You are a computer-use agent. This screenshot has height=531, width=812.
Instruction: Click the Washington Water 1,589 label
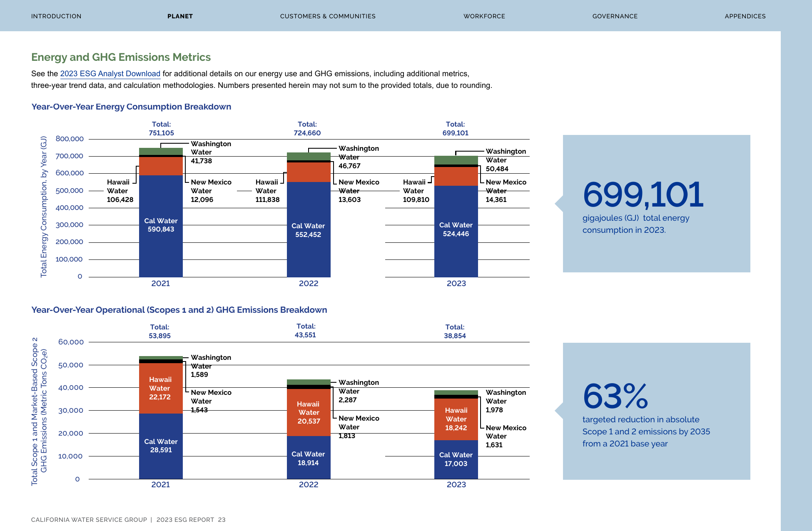pyautogui.click(x=211, y=366)
